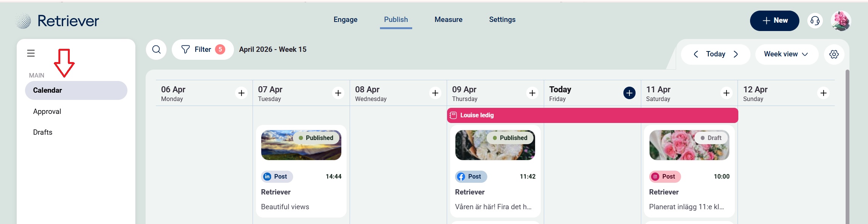Screen dimensions: 868x224
Task: Switch to the Measure tab
Action: [448, 20]
